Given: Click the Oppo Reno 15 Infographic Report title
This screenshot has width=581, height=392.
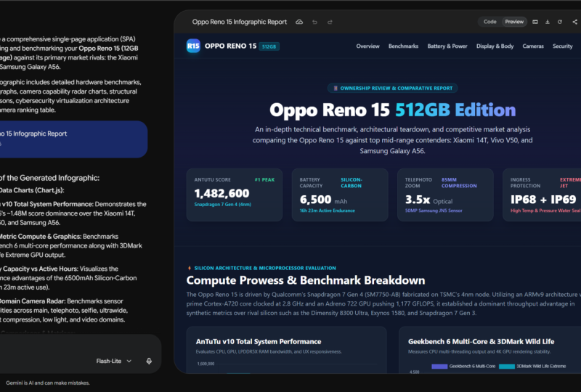Looking at the screenshot, I should [240, 22].
